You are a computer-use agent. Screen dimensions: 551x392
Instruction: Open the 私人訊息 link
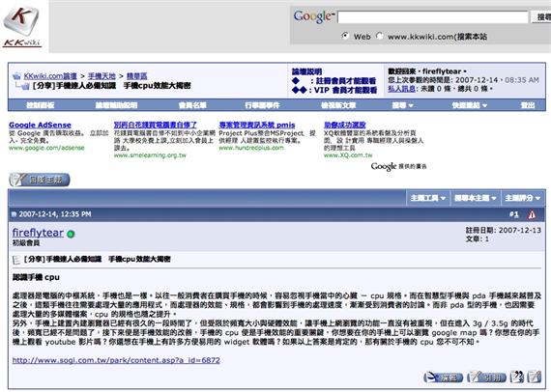tap(402, 89)
